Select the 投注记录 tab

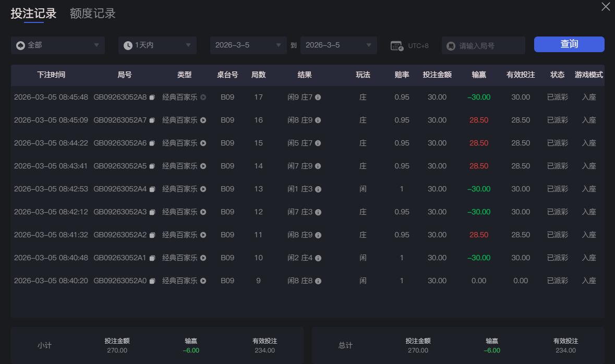pos(33,14)
